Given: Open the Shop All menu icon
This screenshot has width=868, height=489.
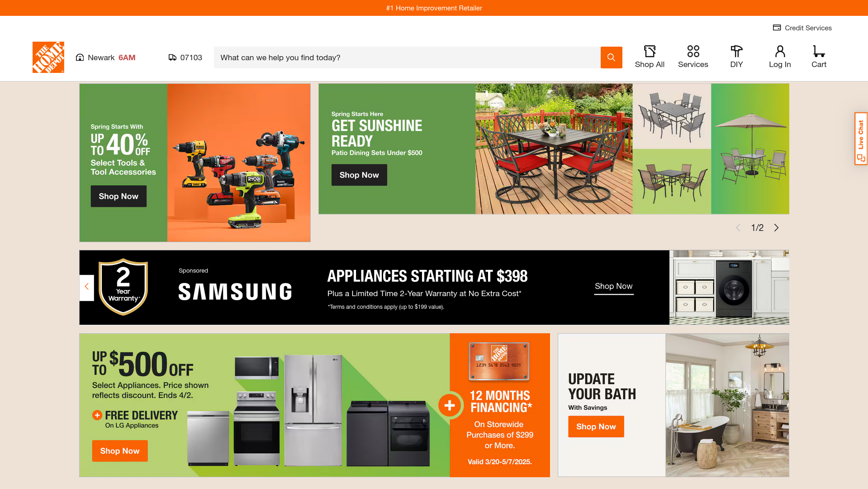Looking at the screenshot, I should [650, 51].
